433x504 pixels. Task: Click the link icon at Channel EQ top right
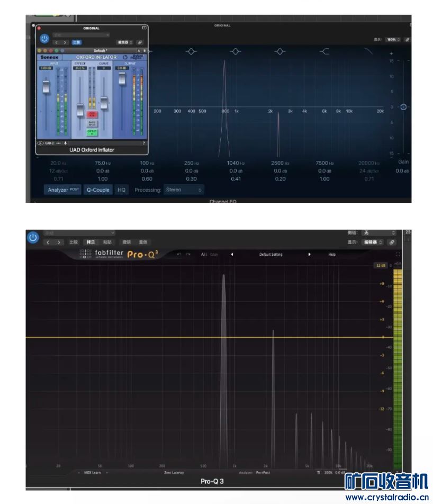click(x=407, y=40)
